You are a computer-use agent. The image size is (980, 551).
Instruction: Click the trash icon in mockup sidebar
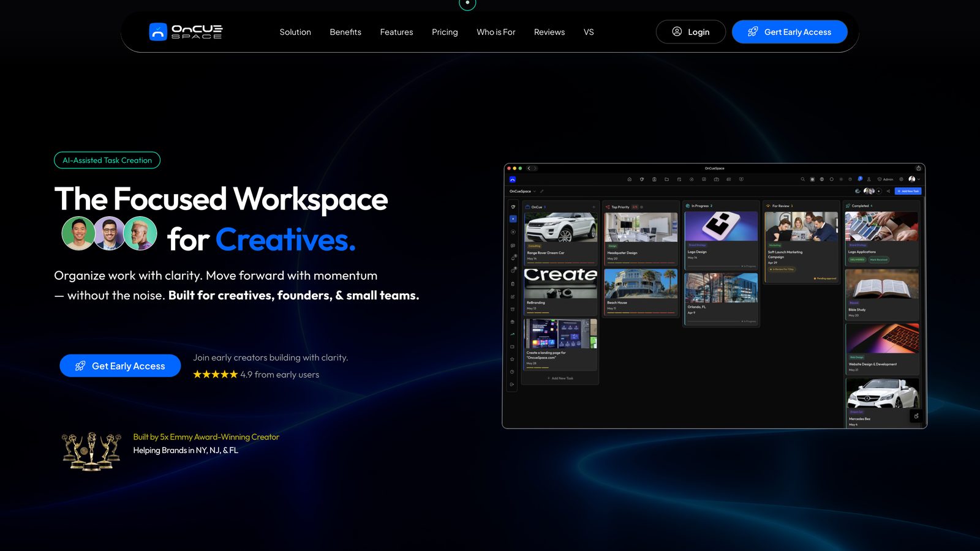[513, 284]
